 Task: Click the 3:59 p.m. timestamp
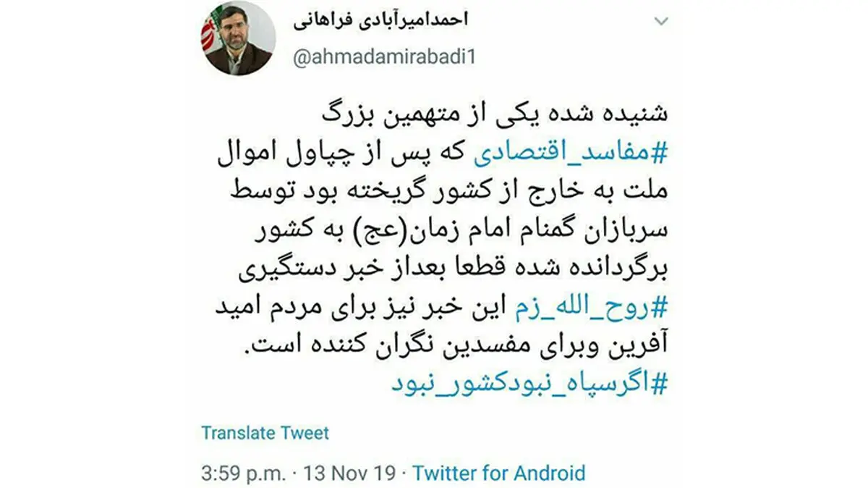coord(244,474)
